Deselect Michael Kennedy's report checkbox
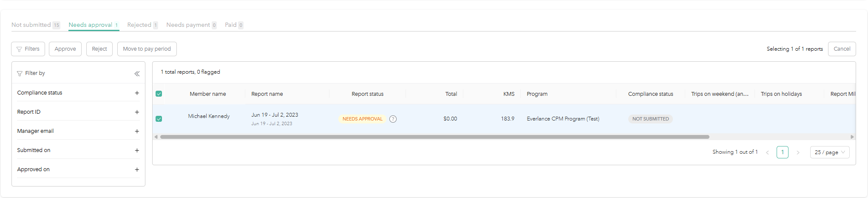The height and width of the screenshot is (198, 868). [159, 119]
